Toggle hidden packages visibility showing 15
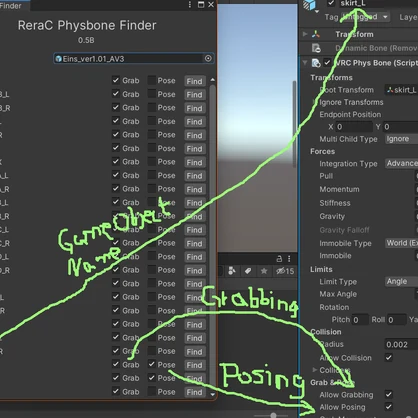 tap(285, 271)
